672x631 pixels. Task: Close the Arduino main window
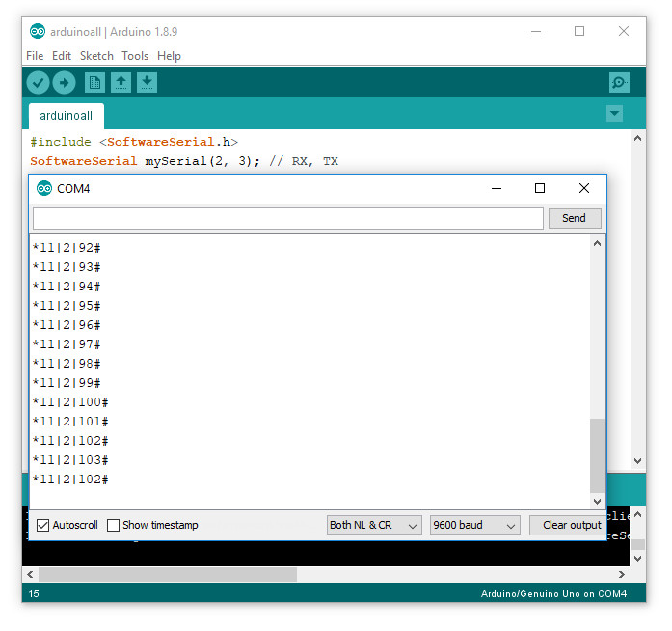624,31
